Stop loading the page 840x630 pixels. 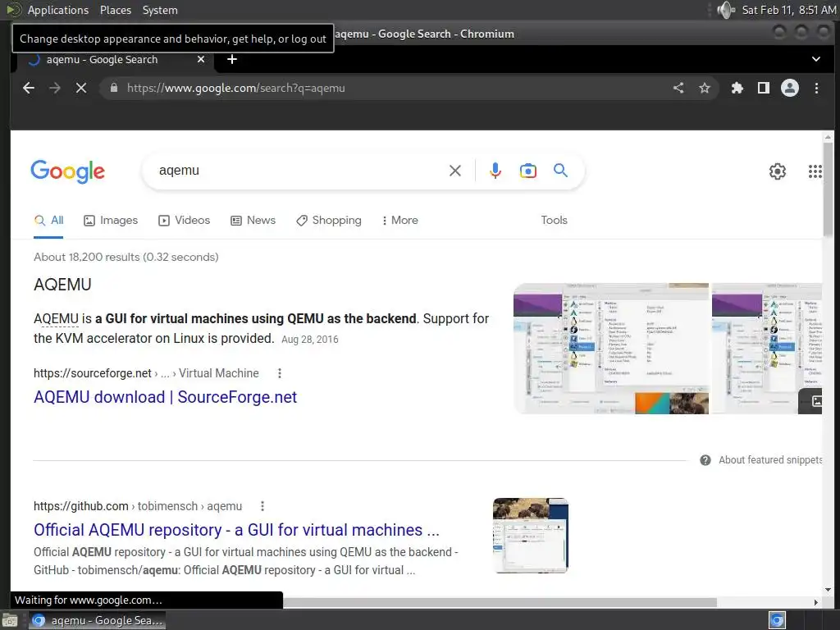pyautogui.click(x=81, y=88)
